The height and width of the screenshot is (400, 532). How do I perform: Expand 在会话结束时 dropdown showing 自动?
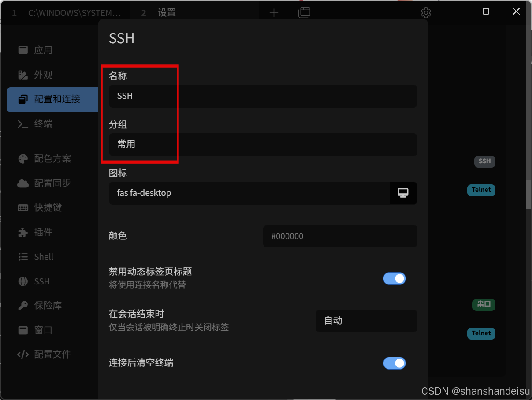pyautogui.click(x=366, y=321)
